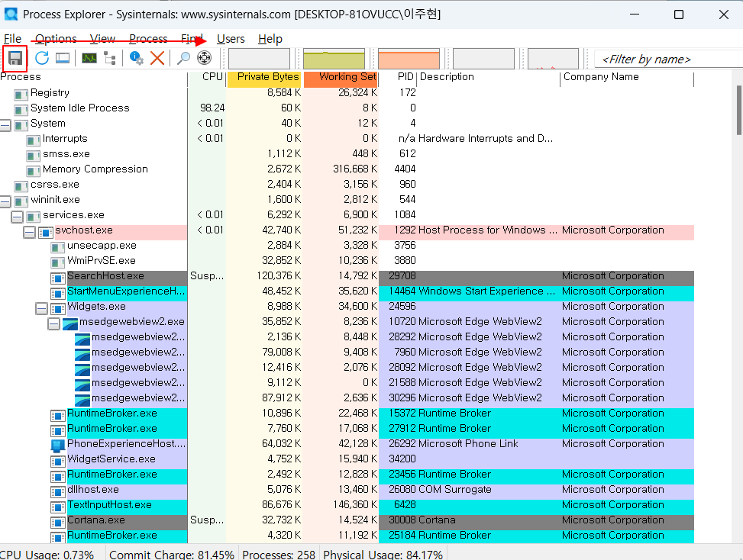Viewport: 743px width, 560px height.
Task: Select the crosshair Find Window's Process icon
Action: [204, 58]
